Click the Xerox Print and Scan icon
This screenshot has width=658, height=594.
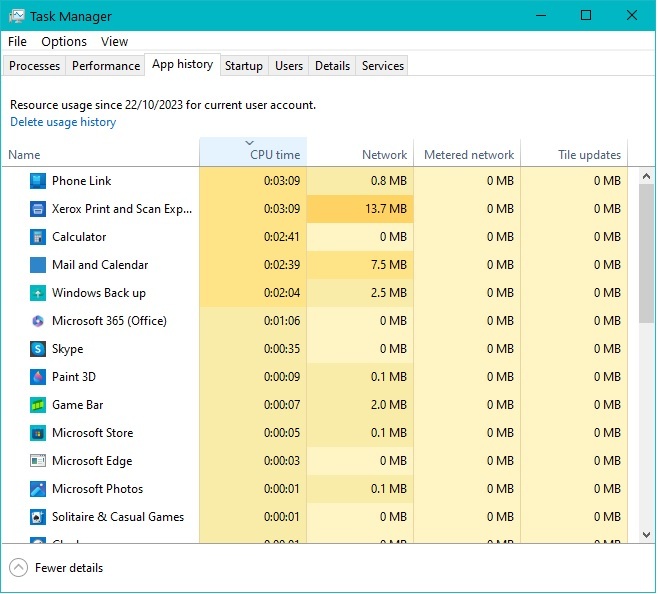38,209
